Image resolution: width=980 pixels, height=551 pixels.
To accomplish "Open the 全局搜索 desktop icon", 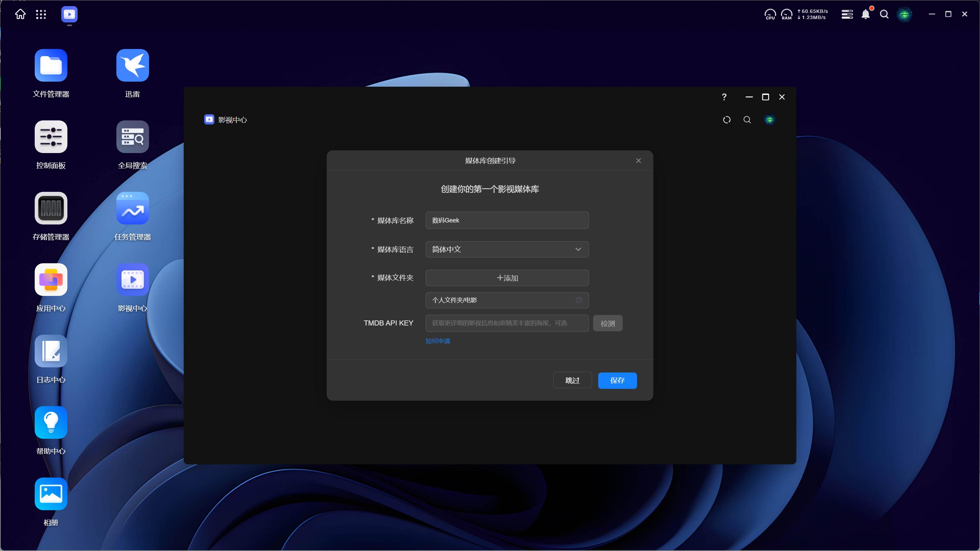I will [x=132, y=137].
